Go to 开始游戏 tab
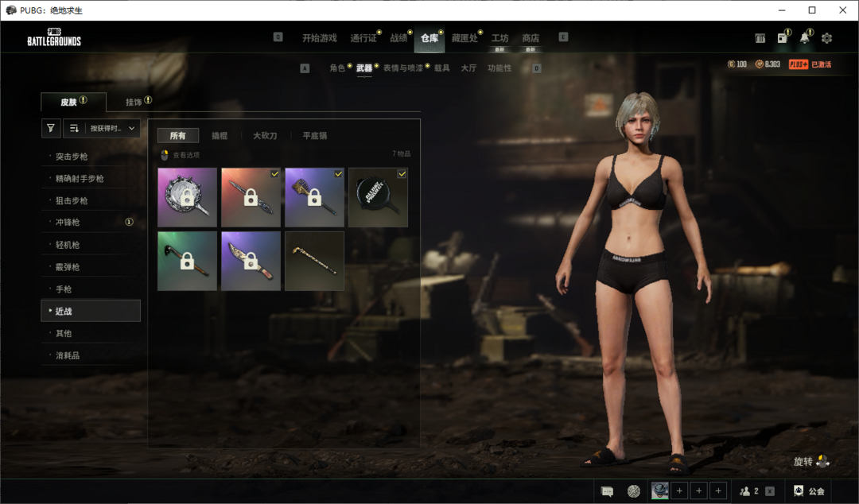Screen dimensions: 859x504 (x=320, y=38)
